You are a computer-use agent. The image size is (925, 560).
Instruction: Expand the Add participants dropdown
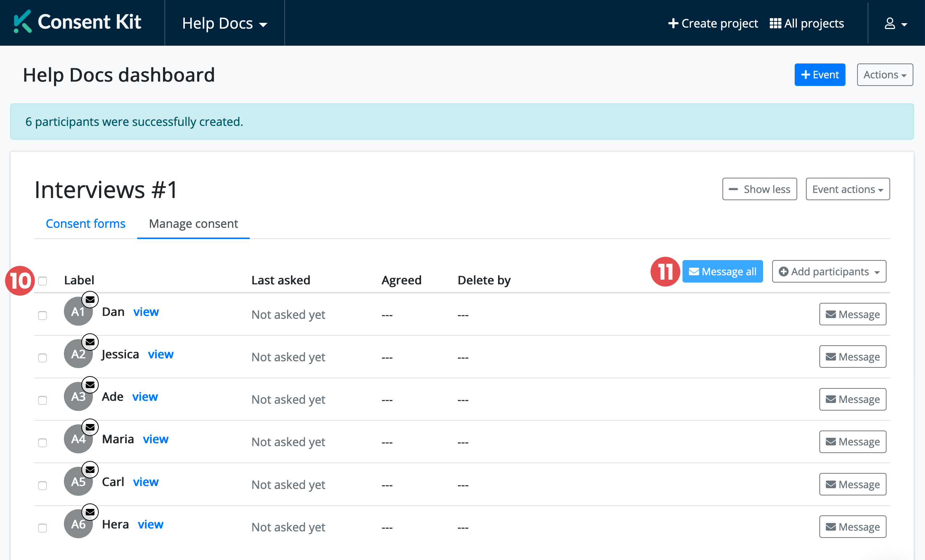point(829,272)
